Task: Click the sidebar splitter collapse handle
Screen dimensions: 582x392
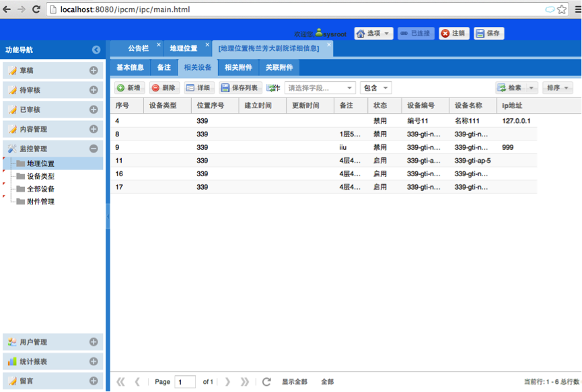Action: pyautogui.click(x=108, y=217)
